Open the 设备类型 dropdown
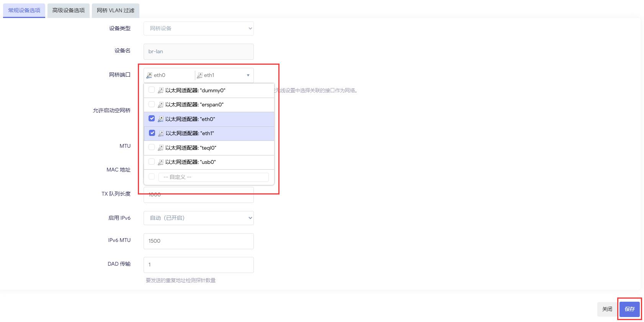 [198, 28]
